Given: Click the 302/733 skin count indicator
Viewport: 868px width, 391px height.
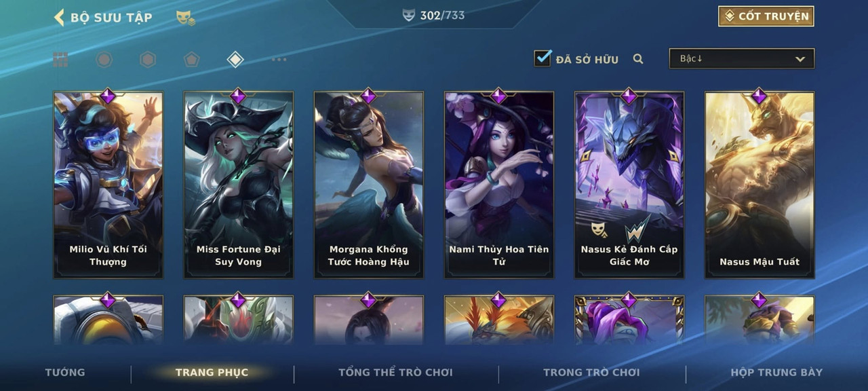Looking at the screenshot, I should tap(434, 15).
